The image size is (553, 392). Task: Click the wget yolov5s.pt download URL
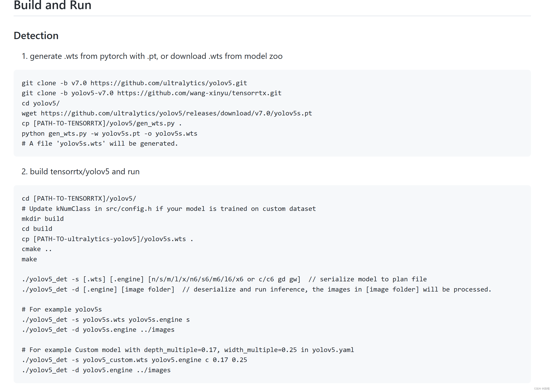pyautogui.click(x=176, y=113)
